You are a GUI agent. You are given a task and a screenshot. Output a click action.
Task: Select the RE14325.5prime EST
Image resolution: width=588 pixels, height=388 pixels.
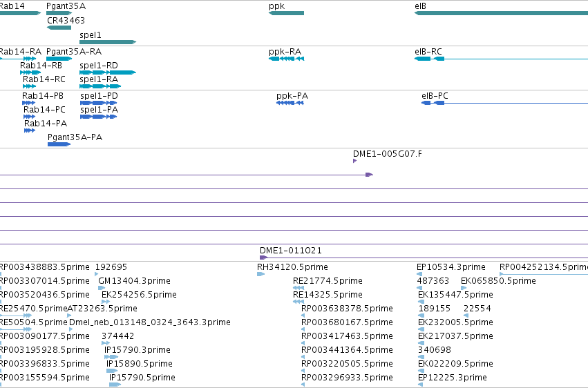[298, 302]
